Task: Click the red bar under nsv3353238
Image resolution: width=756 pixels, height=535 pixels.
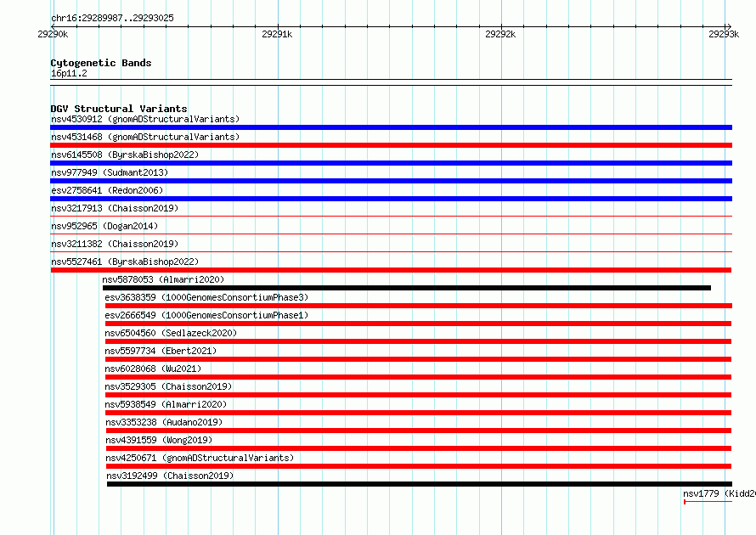Action: [419, 431]
